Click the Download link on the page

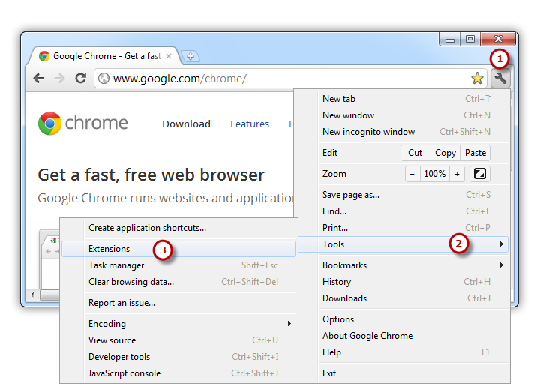point(186,124)
